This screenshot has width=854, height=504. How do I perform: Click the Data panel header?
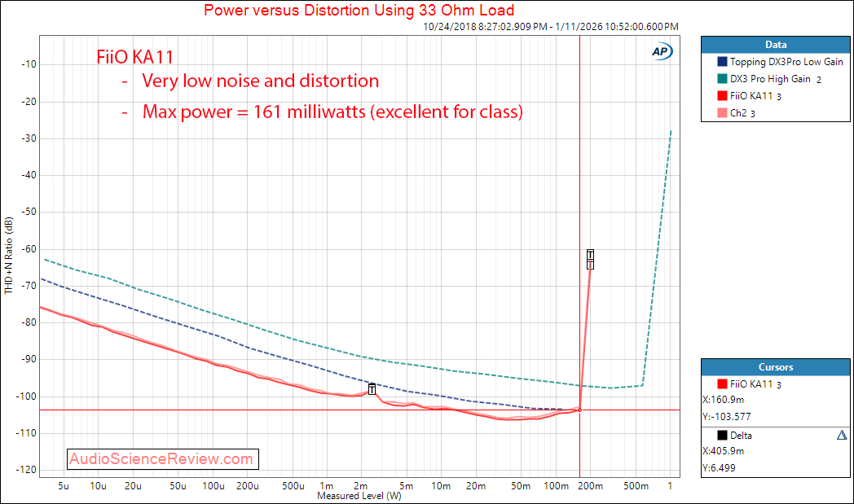776,45
